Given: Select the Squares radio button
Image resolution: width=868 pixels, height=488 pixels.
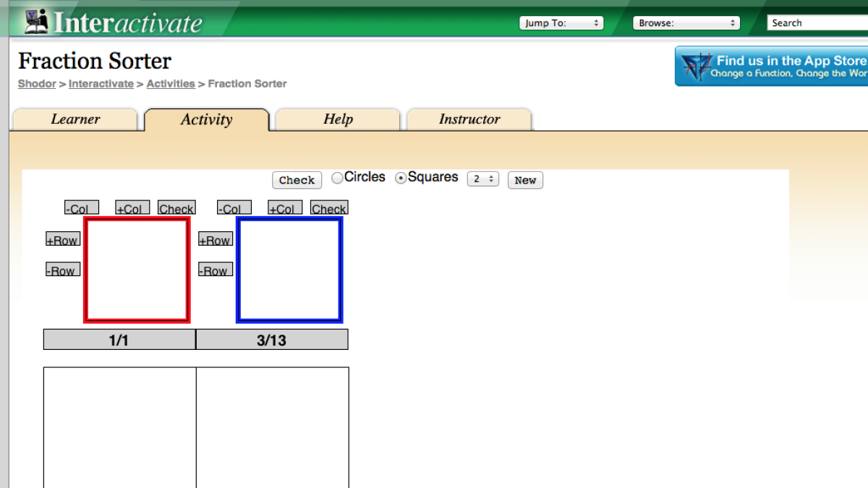Looking at the screenshot, I should pos(400,177).
